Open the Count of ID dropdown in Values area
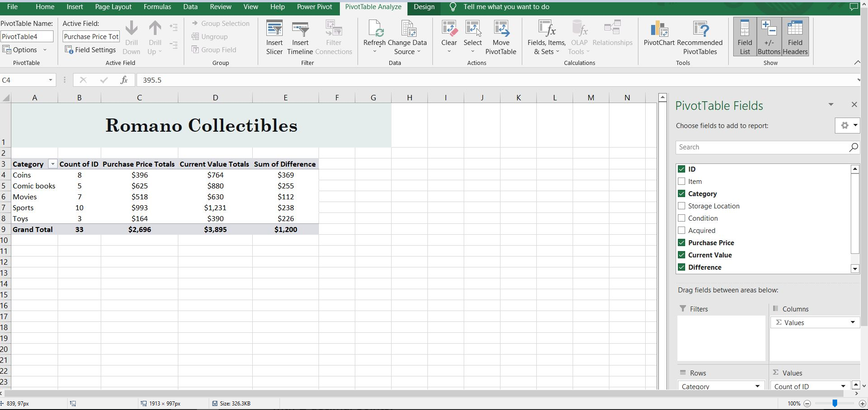 (843, 386)
